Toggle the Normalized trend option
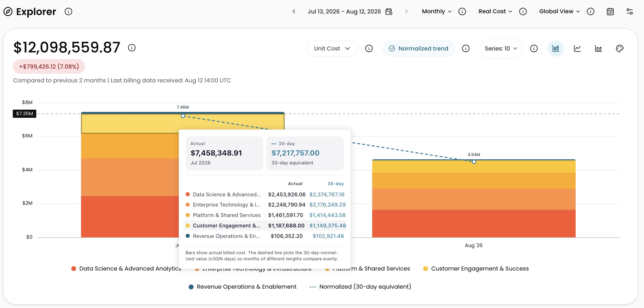The image size is (644, 308). [419, 48]
